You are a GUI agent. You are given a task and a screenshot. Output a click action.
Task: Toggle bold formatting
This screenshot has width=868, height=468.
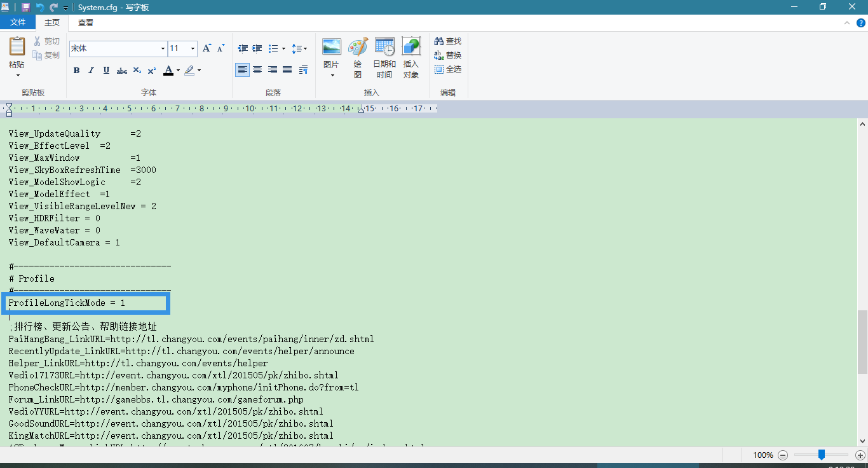tap(76, 71)
